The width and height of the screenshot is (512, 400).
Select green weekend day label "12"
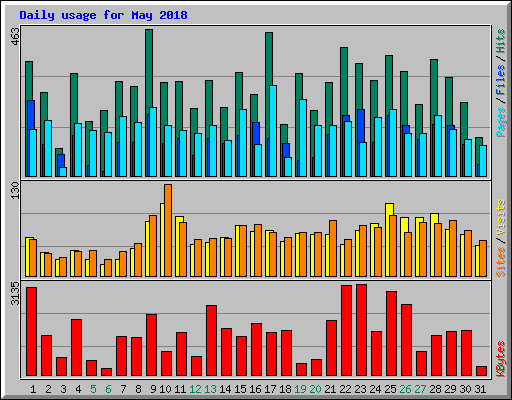195,389
